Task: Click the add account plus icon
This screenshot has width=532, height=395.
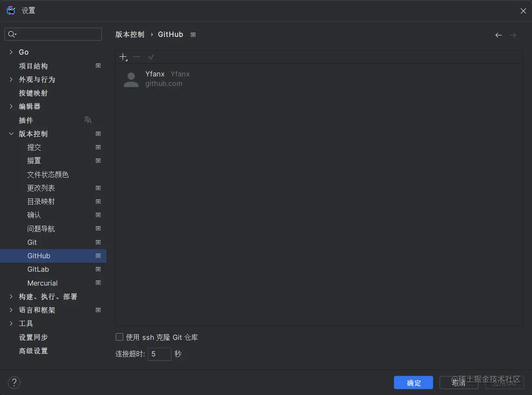Action: [123, 57]
